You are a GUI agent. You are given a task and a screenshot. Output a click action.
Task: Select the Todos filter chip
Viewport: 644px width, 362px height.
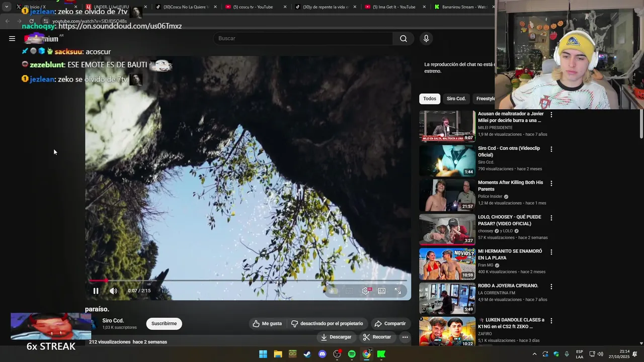click(430, 99)
